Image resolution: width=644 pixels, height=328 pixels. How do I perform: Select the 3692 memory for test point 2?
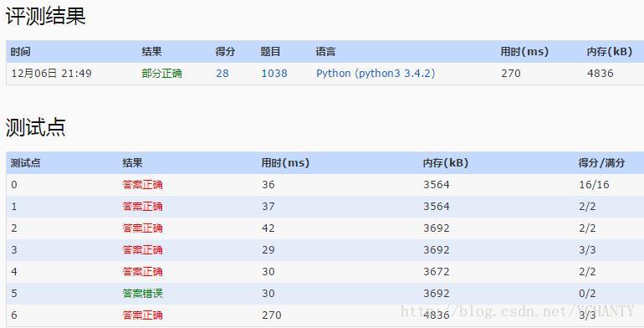point(437,228)
